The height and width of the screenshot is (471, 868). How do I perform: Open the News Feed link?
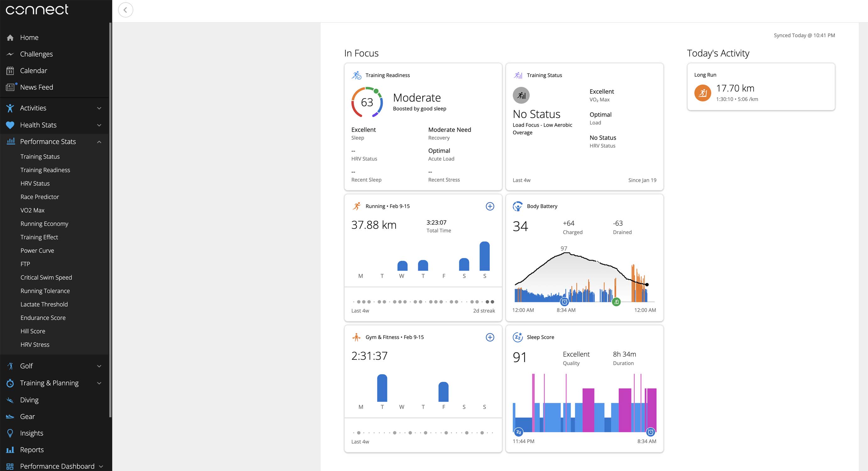click(36, 87)
